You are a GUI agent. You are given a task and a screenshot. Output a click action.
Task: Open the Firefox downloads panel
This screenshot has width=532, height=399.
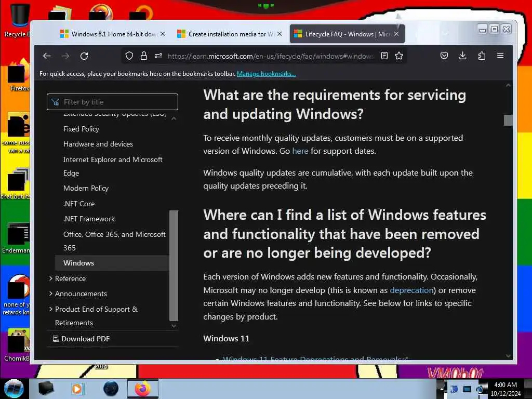point(462,56)
